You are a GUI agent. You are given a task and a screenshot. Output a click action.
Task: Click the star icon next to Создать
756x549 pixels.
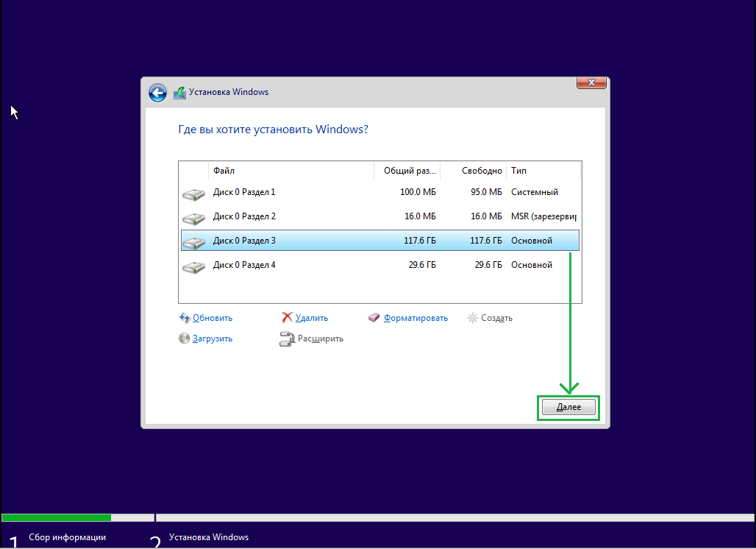(472, 317)
